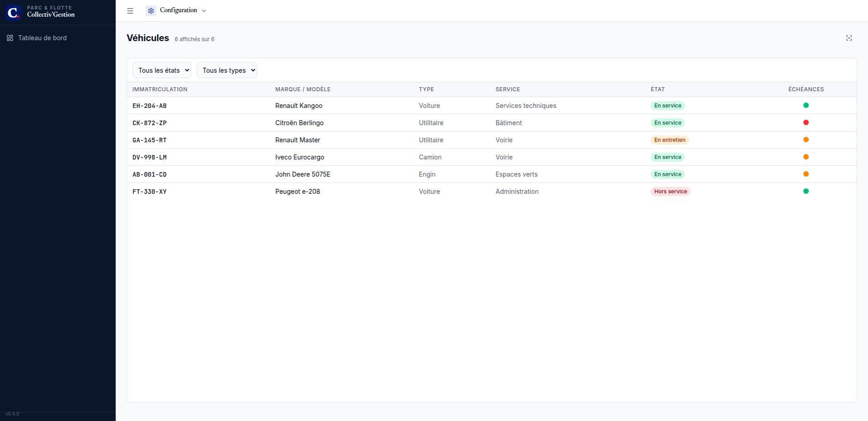Open the Tous les états filter
The image size is (868, 421).
click(x=162, y=70)
